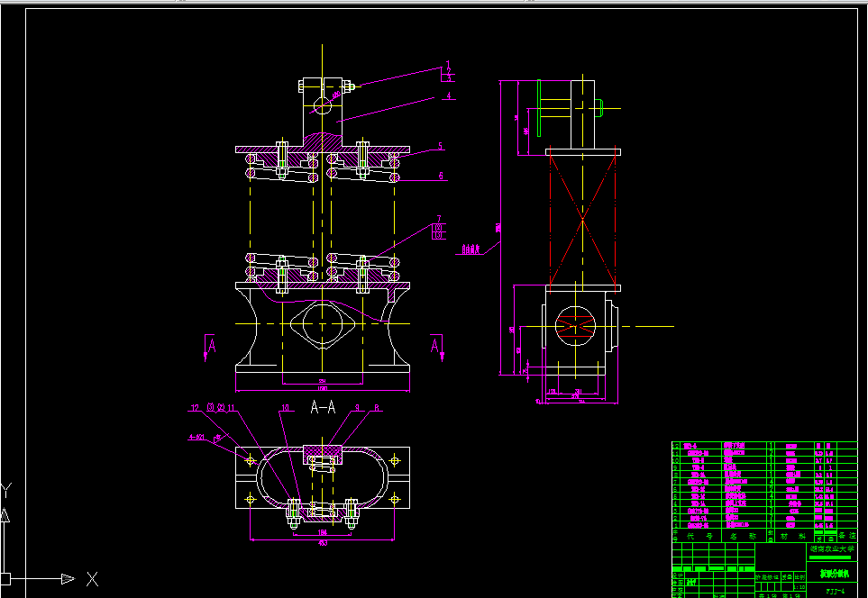The width and height of the screenshot is (868, 598).
Task: Select the 4-φ21 hole annotation
Action: coord(197,437)
